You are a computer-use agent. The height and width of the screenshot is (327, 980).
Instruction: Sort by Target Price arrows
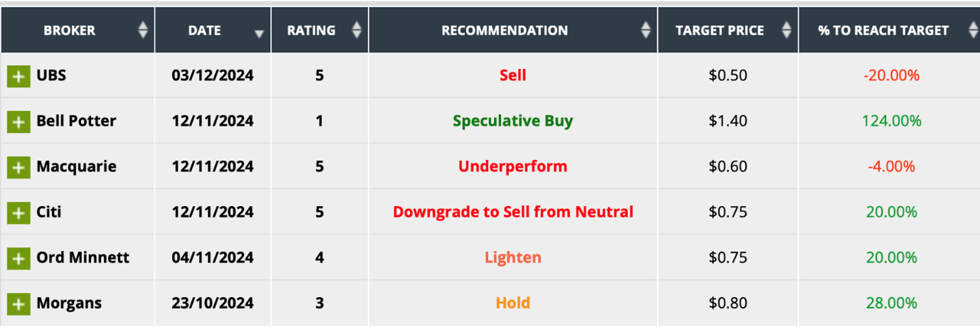(786, 30)
